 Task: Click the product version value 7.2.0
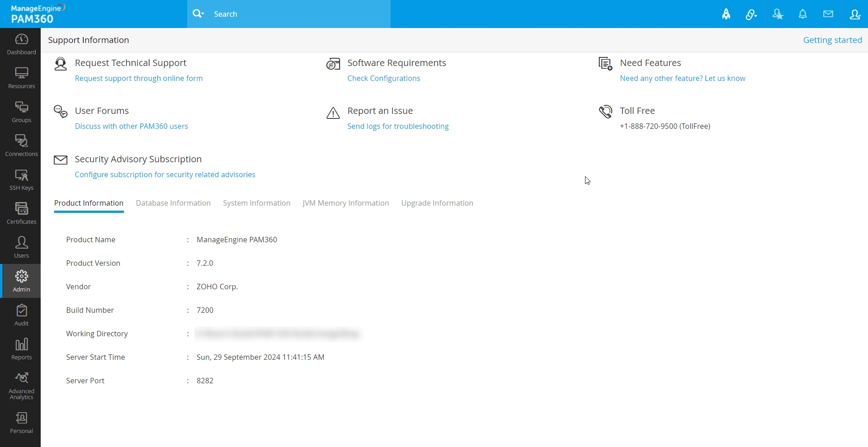tap(205, 263)
